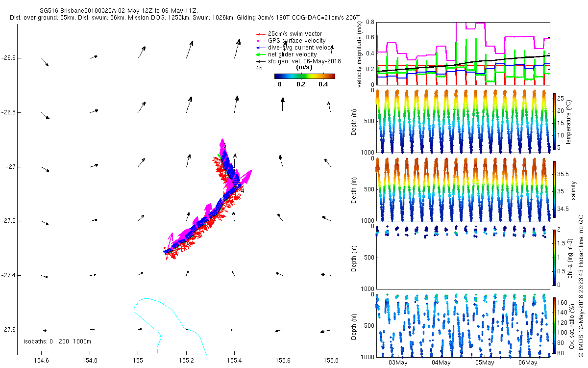Click the 155.6 longitude tick label

pos(283,361)
